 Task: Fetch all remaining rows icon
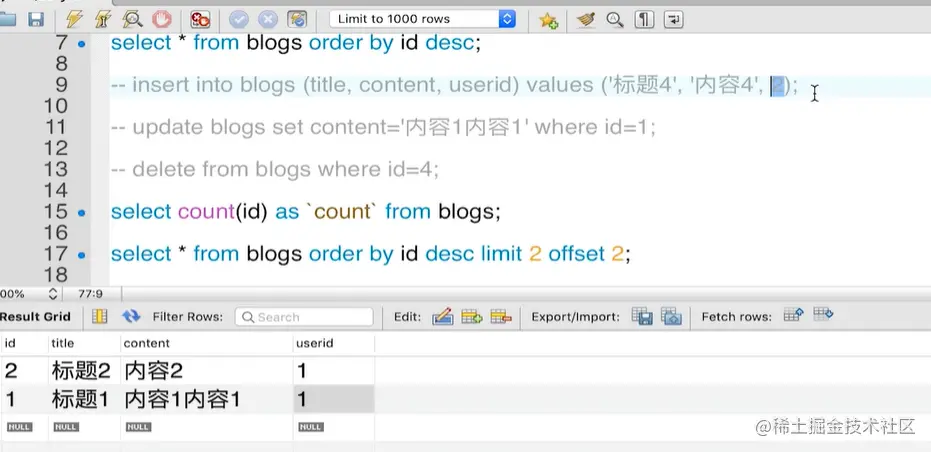tap(824, 314)
